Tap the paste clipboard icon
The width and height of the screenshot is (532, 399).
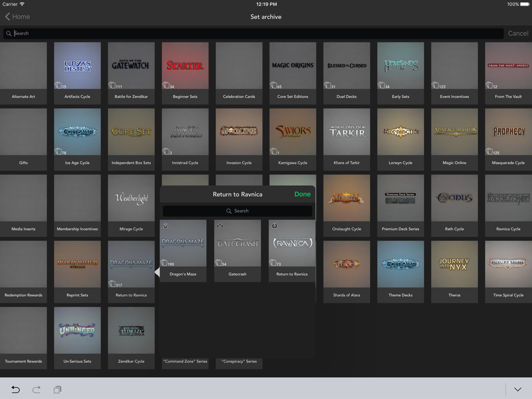(x=57, y=389)
